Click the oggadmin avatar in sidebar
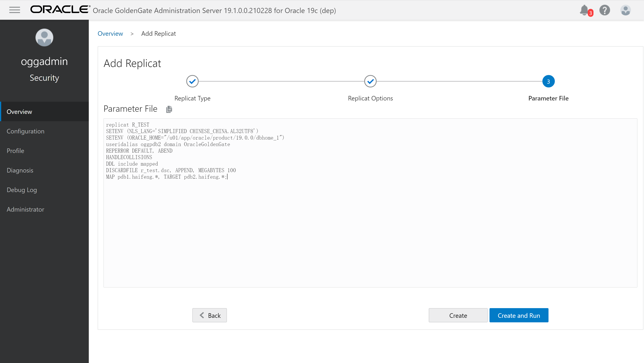 point(44,38)
